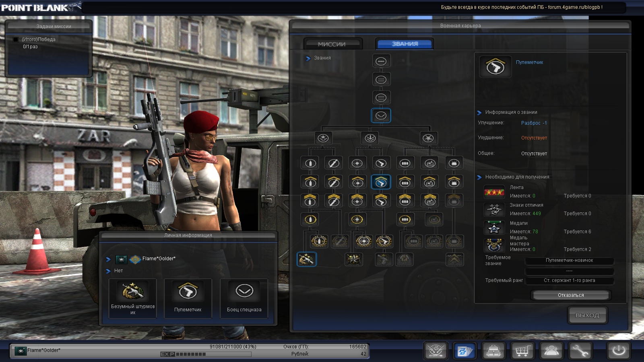This screenshot has width=644, height=362.
Task: Open the backpack inventory
Action: tap(493, 352)
